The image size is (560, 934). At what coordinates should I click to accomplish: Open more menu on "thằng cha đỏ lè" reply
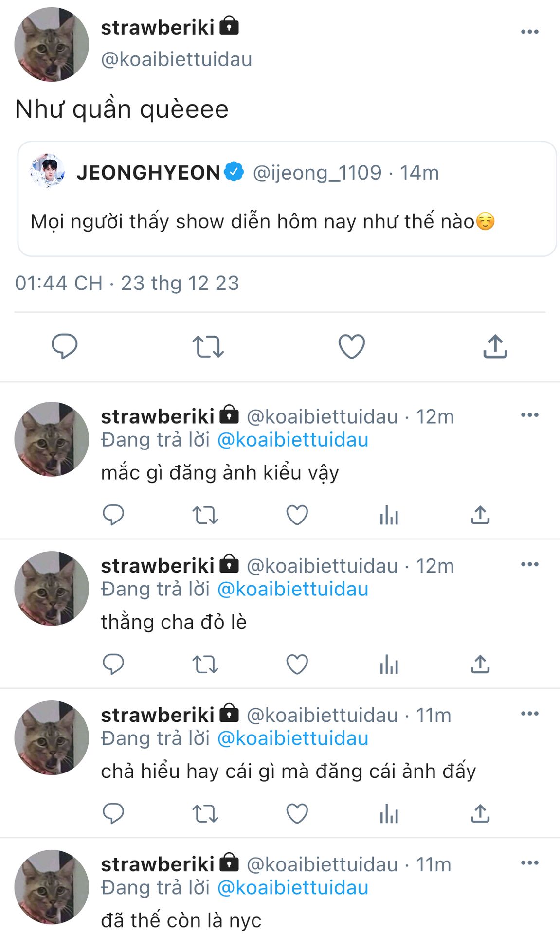click(x=529, y=564)
